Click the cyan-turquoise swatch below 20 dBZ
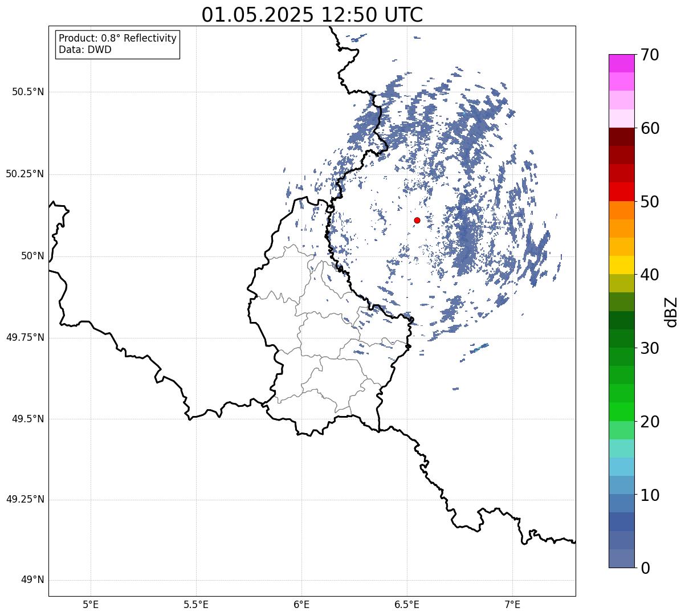 click(621, 448)
